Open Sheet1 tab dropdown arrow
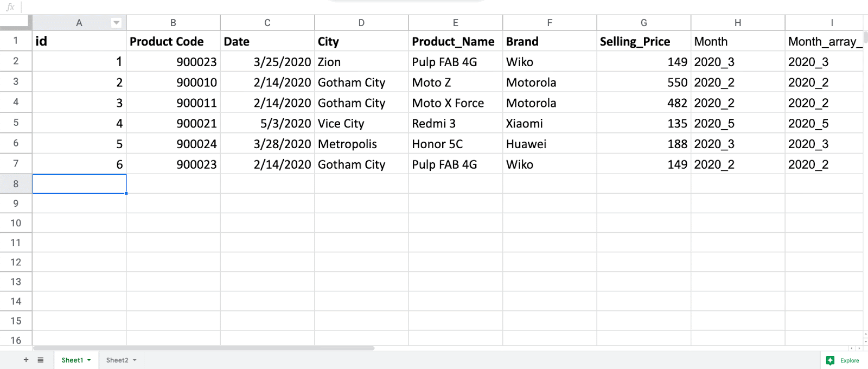The image size is (868, 369). coord(89,360)
